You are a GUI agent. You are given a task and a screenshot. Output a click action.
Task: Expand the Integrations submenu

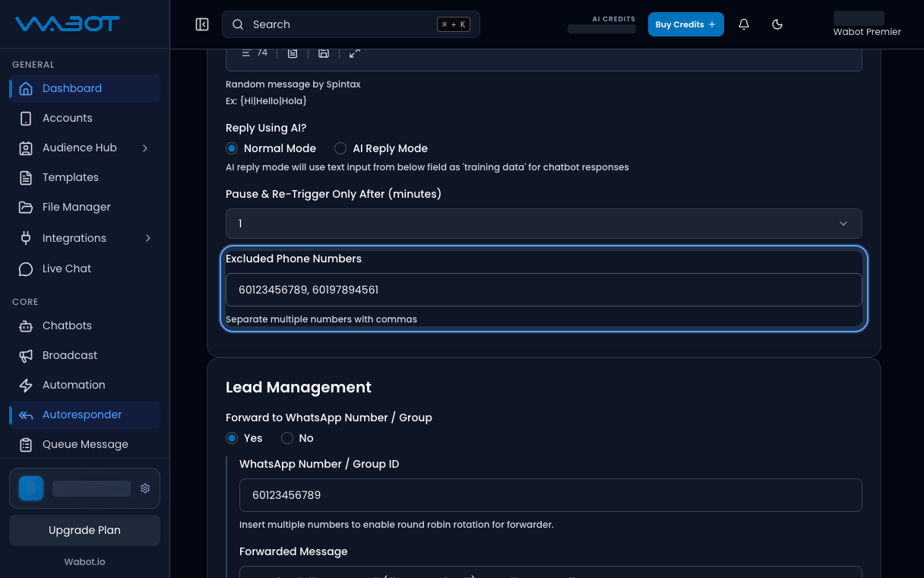[147, 238]
